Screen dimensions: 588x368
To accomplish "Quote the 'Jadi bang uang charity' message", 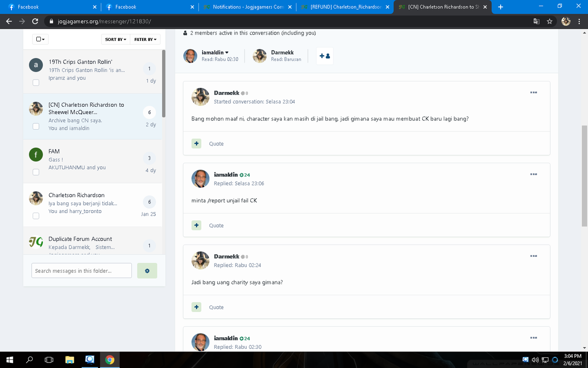I will tap(216, 308).
